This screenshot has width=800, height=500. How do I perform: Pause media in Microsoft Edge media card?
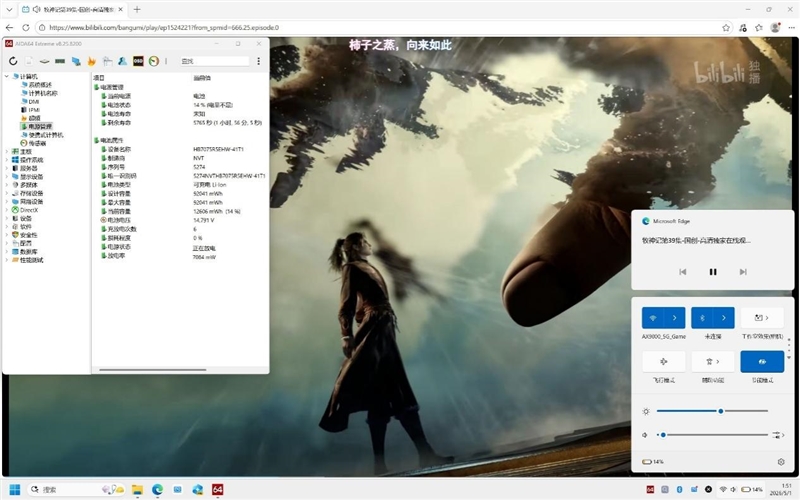(713, 272)
